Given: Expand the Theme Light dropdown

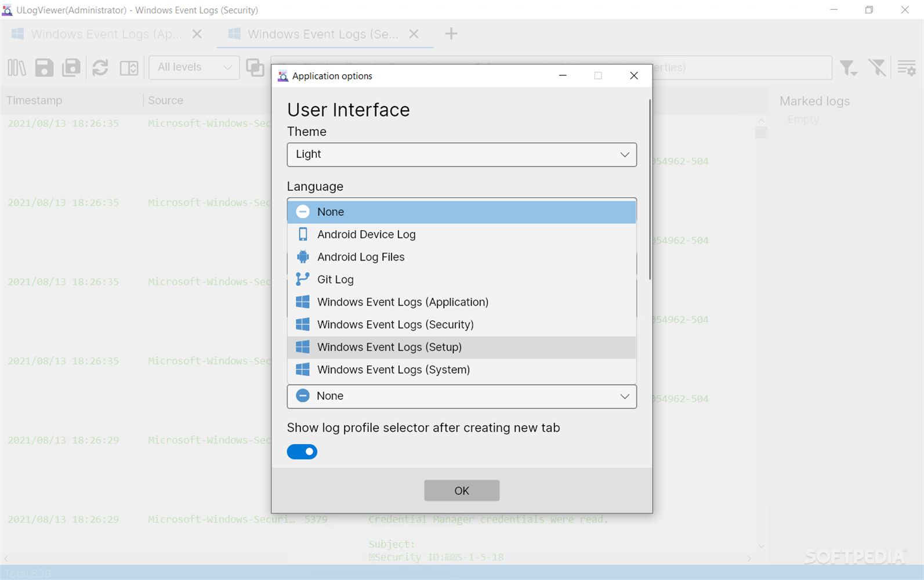Looking at the screenshot, I should click(x=462, y=154).
